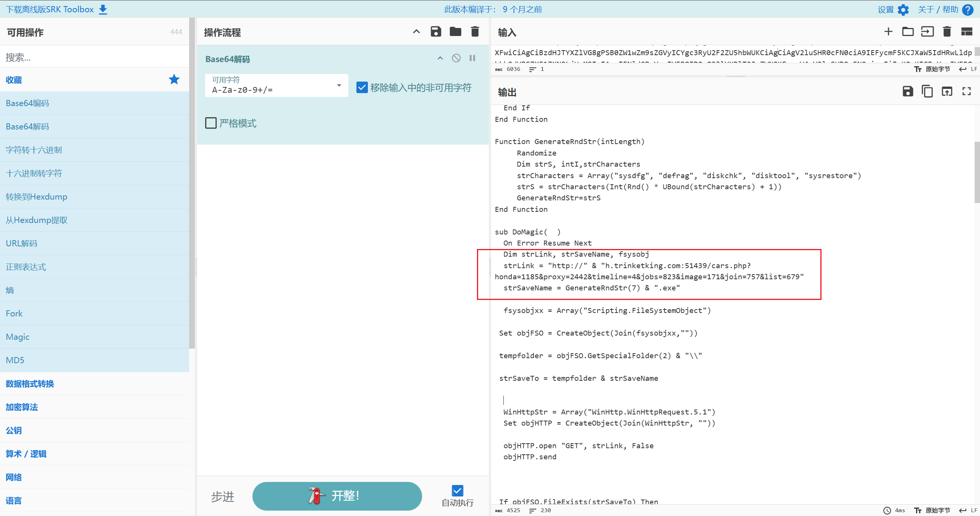
Task: Download offline SRK Toolbox version
Action: coord(56,9)
